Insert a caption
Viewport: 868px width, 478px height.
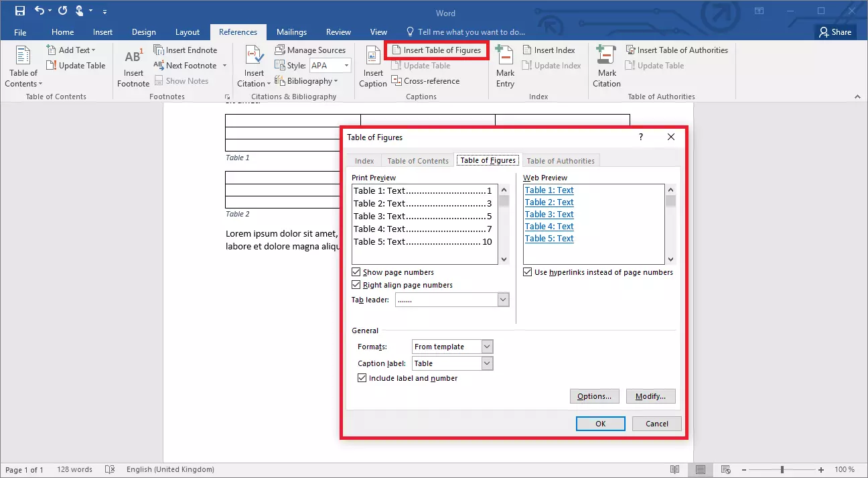click(373, 67)
